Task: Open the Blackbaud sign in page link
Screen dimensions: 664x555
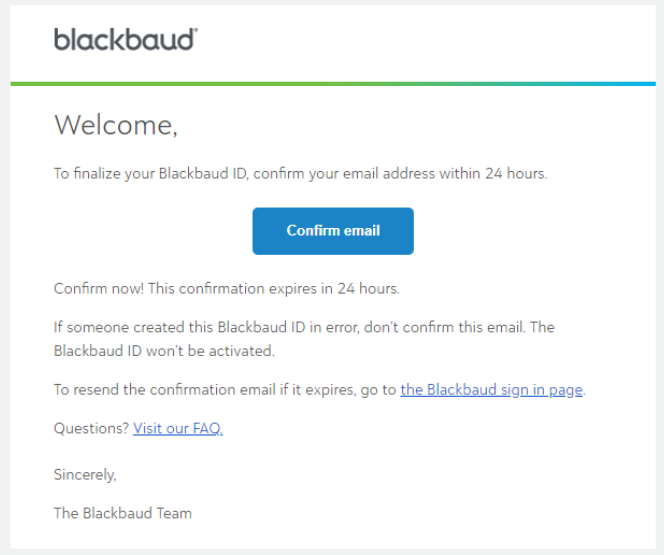Action: pos(491,390)
